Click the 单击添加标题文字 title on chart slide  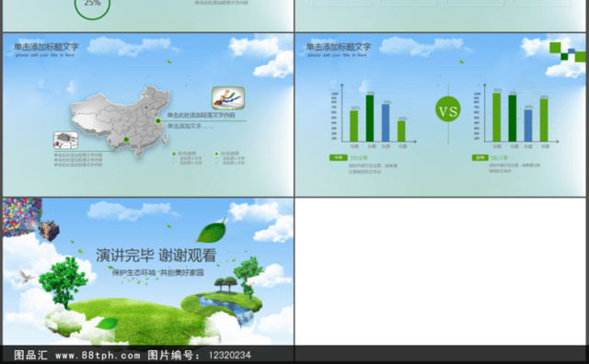coord(338,47)
